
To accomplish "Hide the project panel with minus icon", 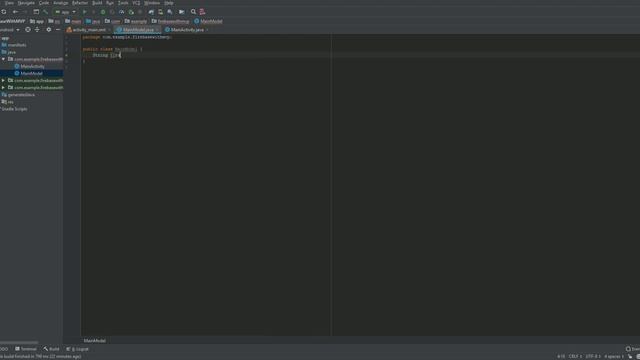I will pos(58,30).
